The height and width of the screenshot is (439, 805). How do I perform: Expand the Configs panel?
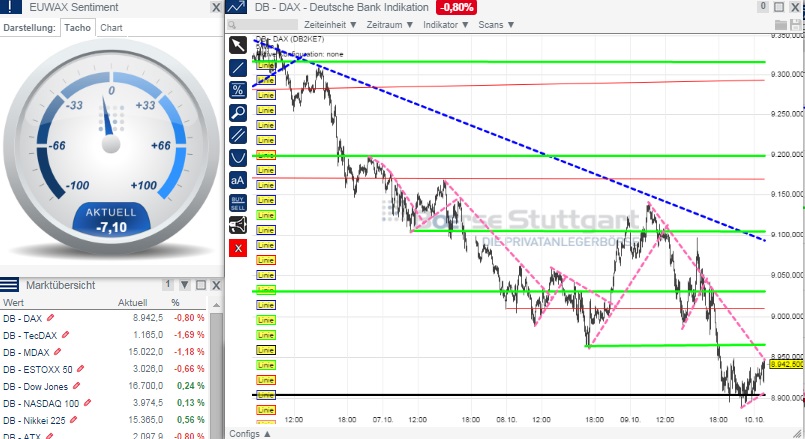tap(250, 433)
